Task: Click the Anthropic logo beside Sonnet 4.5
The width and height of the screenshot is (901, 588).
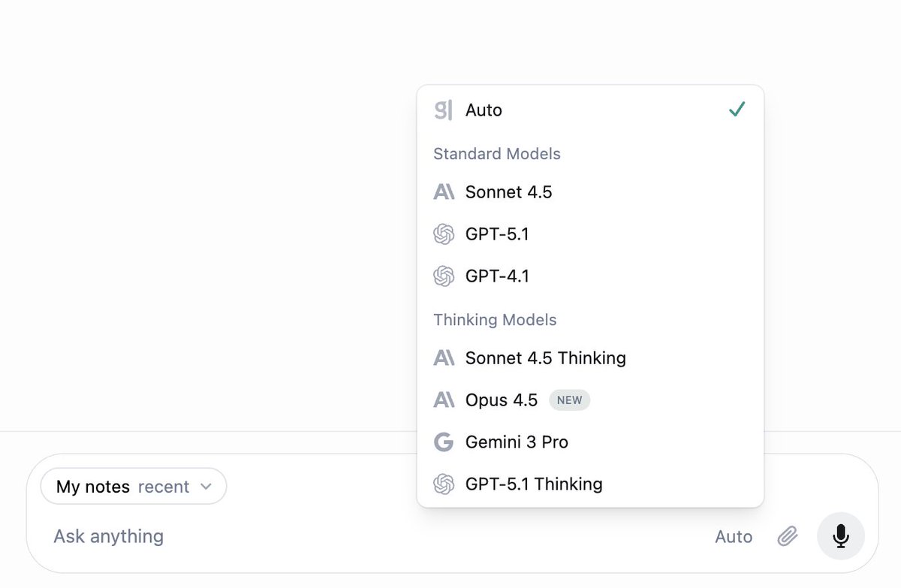Action: click(444, 192)
